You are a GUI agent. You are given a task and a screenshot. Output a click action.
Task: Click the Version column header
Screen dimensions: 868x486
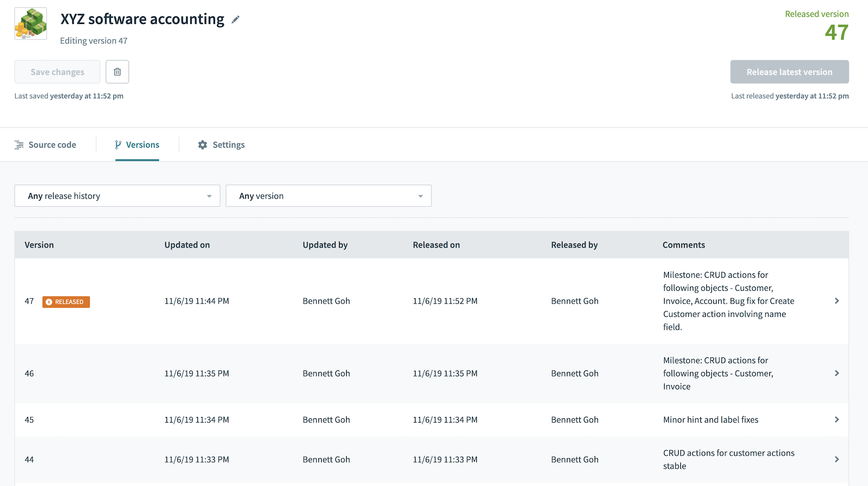39,245
